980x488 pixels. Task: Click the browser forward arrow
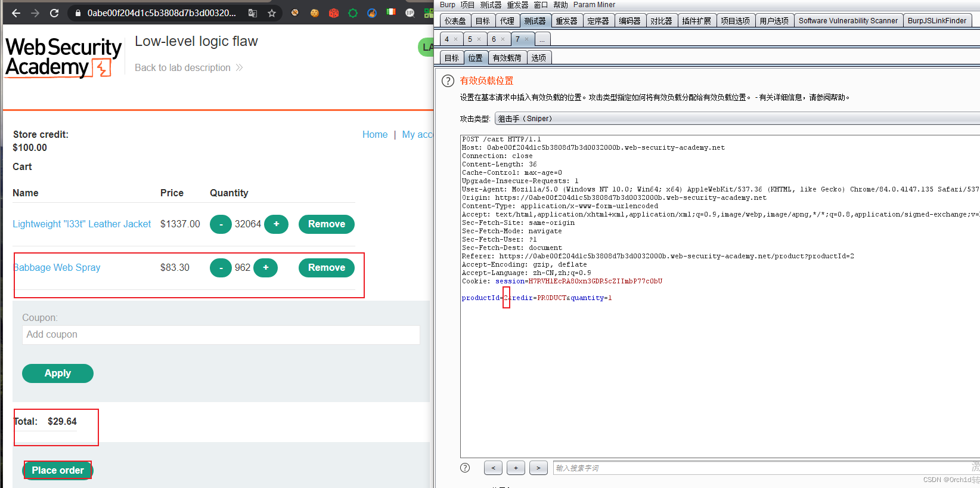click(x=35, y=13)
